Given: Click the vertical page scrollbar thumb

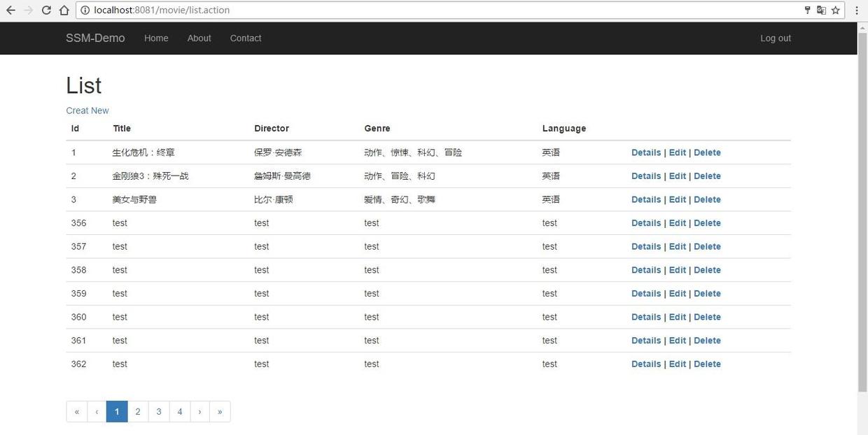Looking at the screenshot, I should click(x=862, y=212).
